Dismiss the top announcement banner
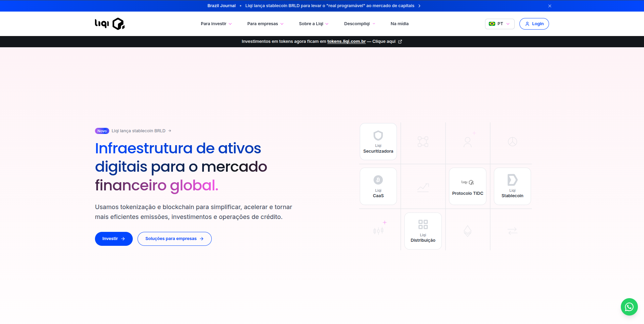Image resolution: width=644 pixels, height=324 pixels. (549, 6)
